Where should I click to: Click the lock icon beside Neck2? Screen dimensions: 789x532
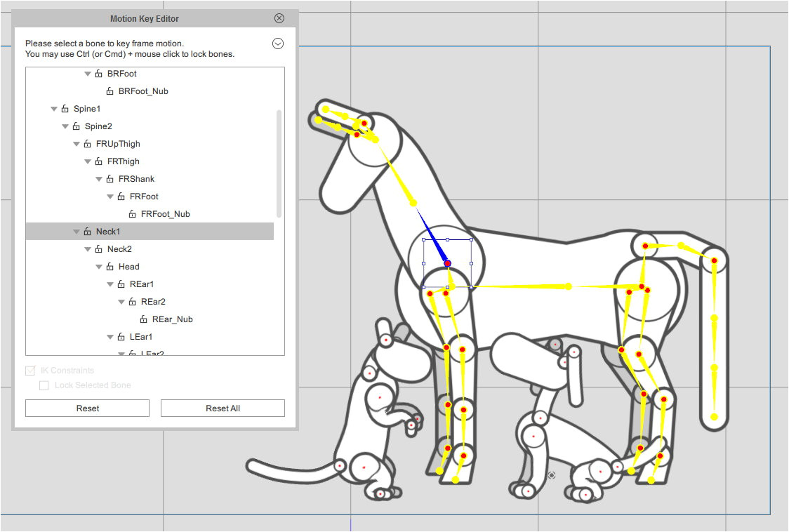(x=98, y=249)
